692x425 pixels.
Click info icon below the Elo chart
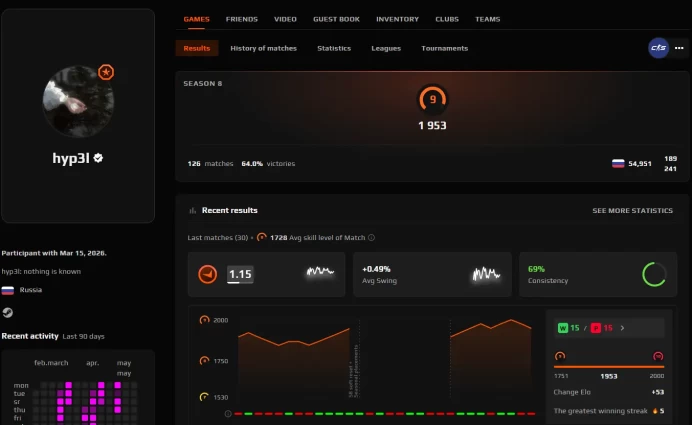click(228, 414)
